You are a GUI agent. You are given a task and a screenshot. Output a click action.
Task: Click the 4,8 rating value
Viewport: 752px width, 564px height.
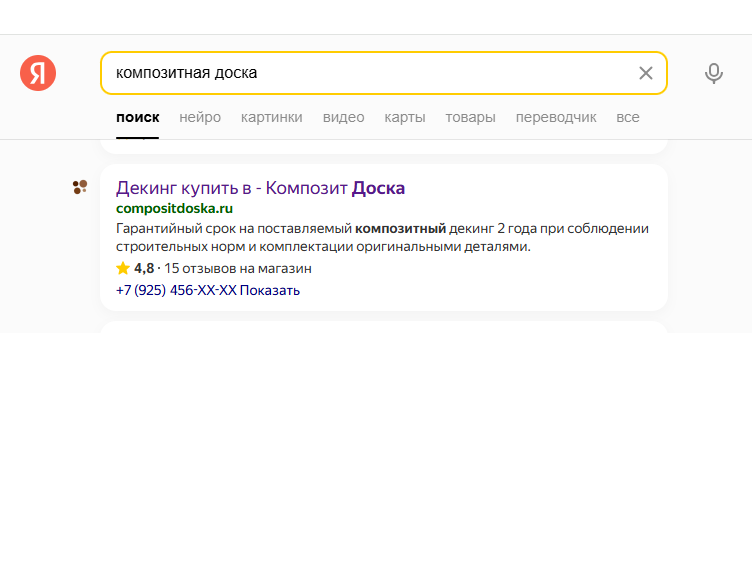(x=144, y=268)
